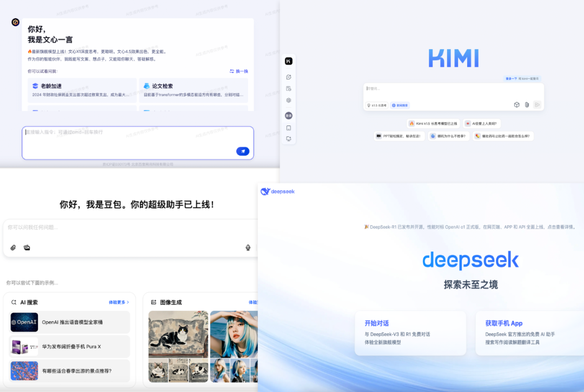Click the 文心一言 avatar logo

[15, 22]
